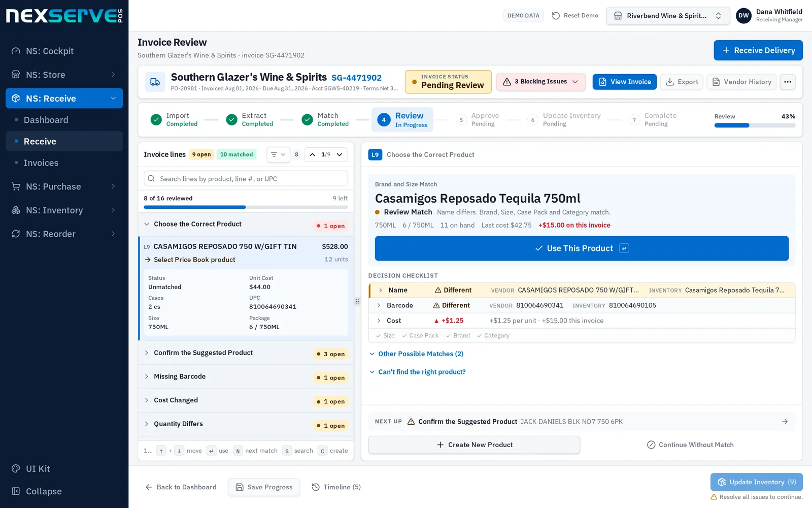812x508 pixels.
Task: Select the Review in-progress step
Action: click(402, 120)
